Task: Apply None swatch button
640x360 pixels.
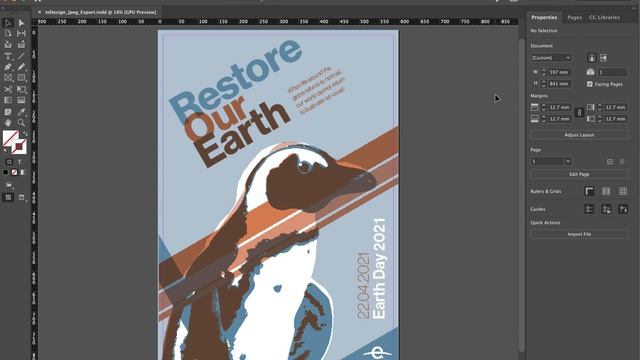Action: pyautogui.click(x=14, y=172)
